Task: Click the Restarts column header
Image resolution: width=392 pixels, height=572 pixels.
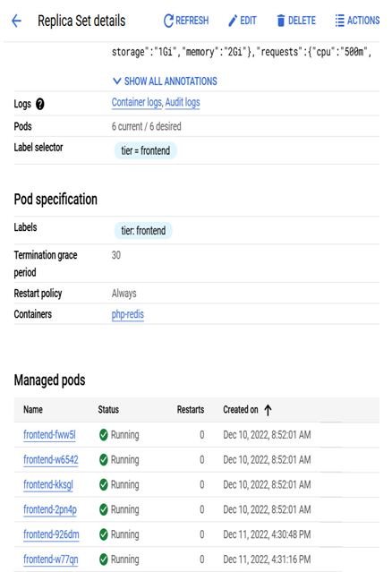Action: [x=191, y=410]
